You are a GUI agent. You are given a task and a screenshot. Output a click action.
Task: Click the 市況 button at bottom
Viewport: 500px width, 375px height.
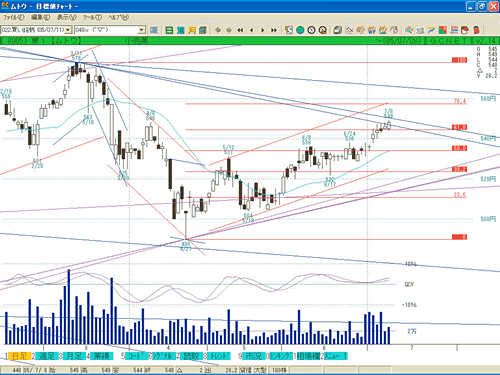click(253, 356)
